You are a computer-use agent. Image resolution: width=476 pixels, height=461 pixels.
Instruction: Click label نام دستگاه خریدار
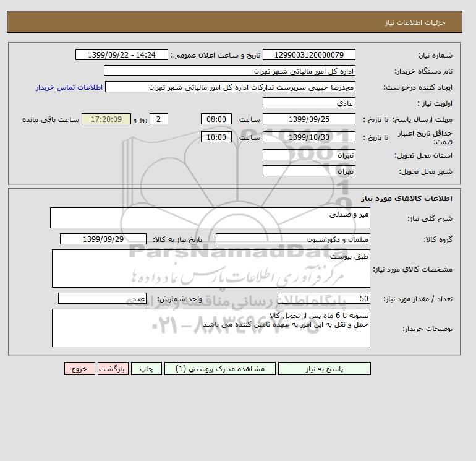423,71
